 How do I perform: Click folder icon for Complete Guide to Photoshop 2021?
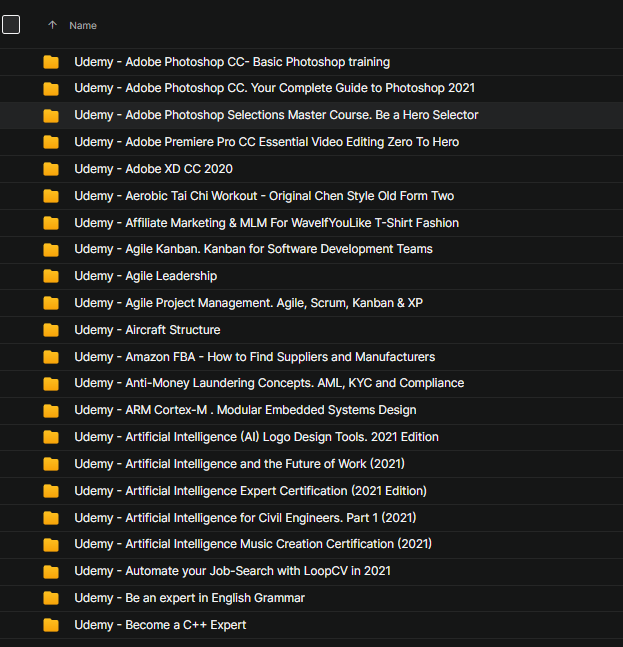point(51,88)
